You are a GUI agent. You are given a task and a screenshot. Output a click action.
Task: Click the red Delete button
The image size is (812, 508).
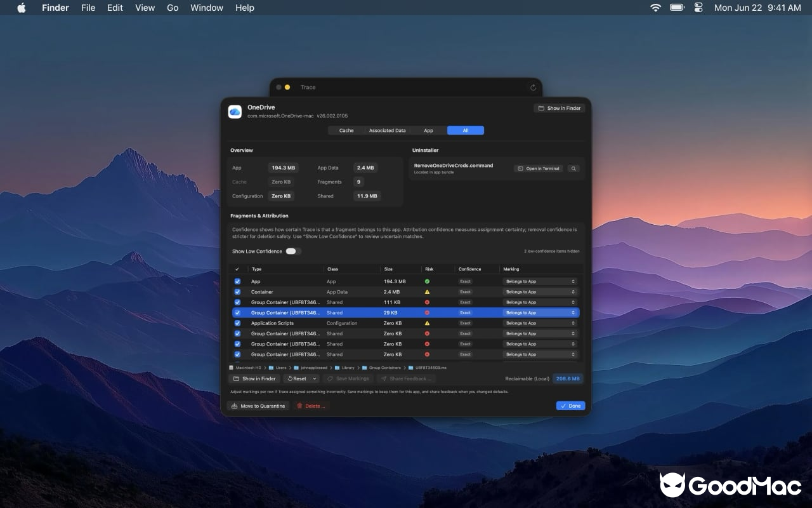point(311,406)
